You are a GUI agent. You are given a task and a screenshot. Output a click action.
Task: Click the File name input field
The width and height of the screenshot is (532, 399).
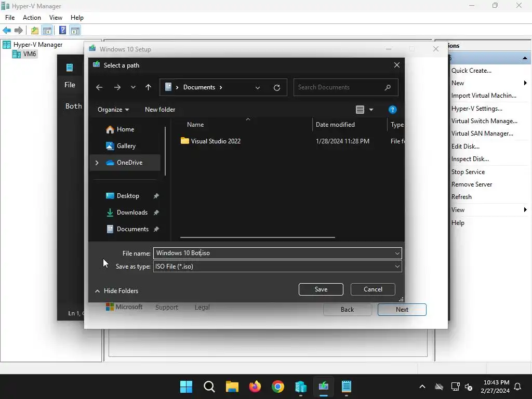[273, 253]
